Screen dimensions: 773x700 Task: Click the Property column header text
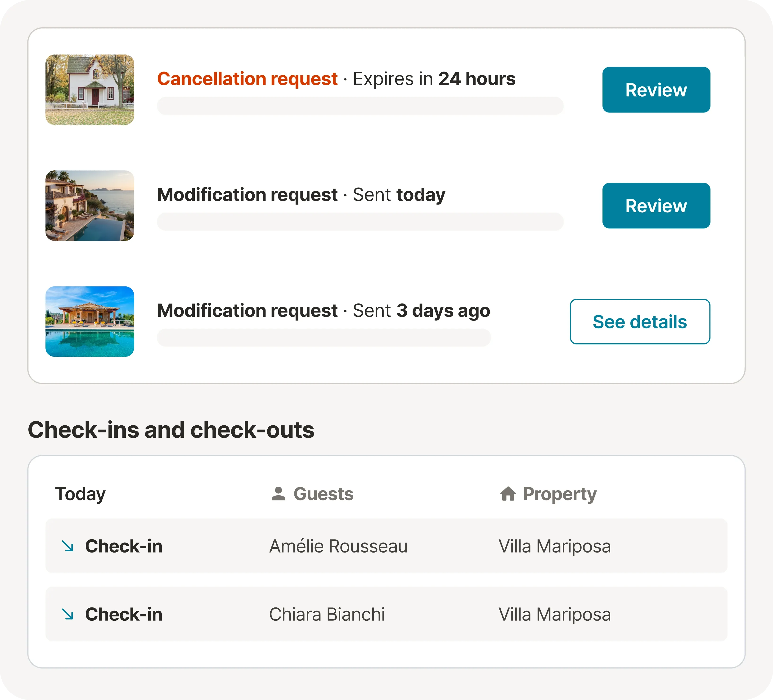click(560, 494)
